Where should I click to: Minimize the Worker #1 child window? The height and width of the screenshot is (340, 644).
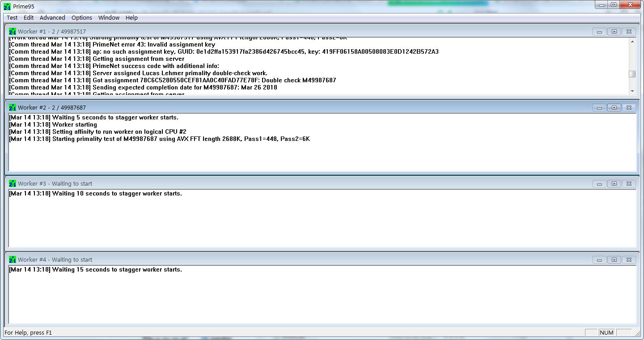599,31
